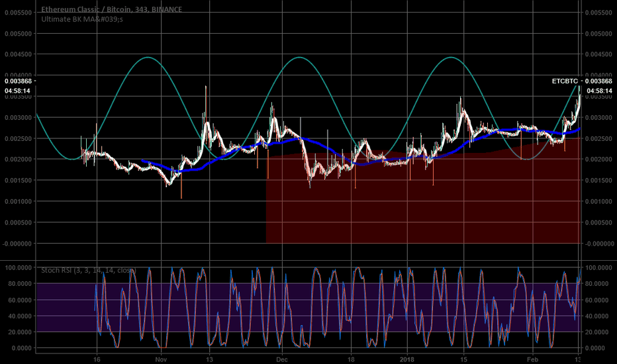Select 0.002000 on the right price axis
The image size is (617, 364).
tap(599, 159)
